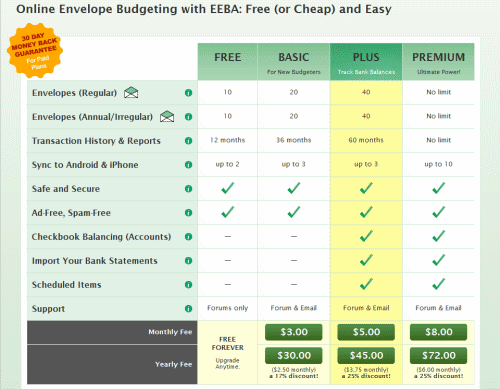Click info icon for Sync to Android & iPhone
Image resolution: width=500 pixels, height=389 pixels.
pyautogui.click(x=188, y=165)
